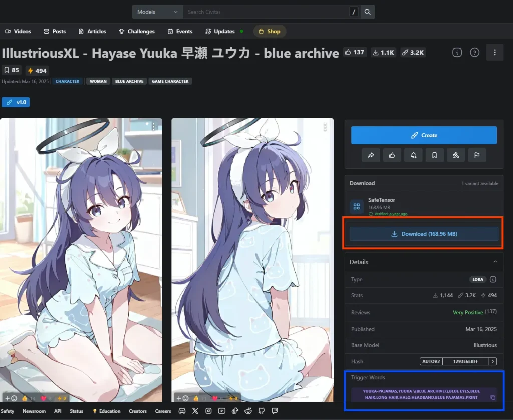The height and width of the screenshot is (420, 513).
Task: Add emoji reaction on second preview image
Action: coord(182,398)
